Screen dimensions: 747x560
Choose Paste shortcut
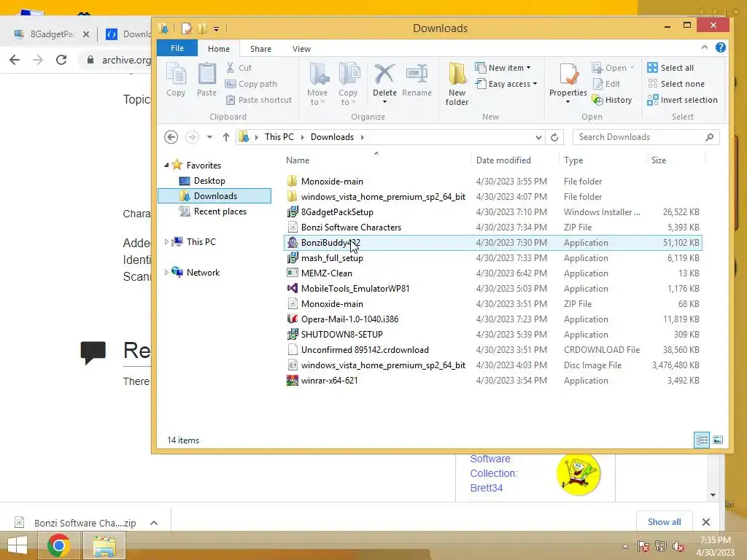(259, 100)
